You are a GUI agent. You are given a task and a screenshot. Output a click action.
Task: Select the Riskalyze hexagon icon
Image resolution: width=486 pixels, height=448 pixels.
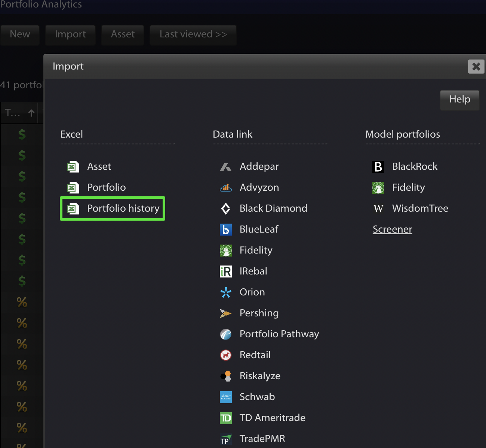click(x=226, y=376)
